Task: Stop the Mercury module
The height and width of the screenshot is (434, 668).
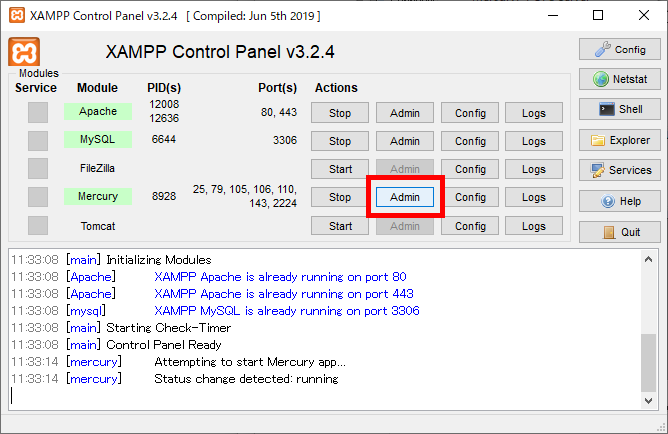Action: [x=340, y=197]
